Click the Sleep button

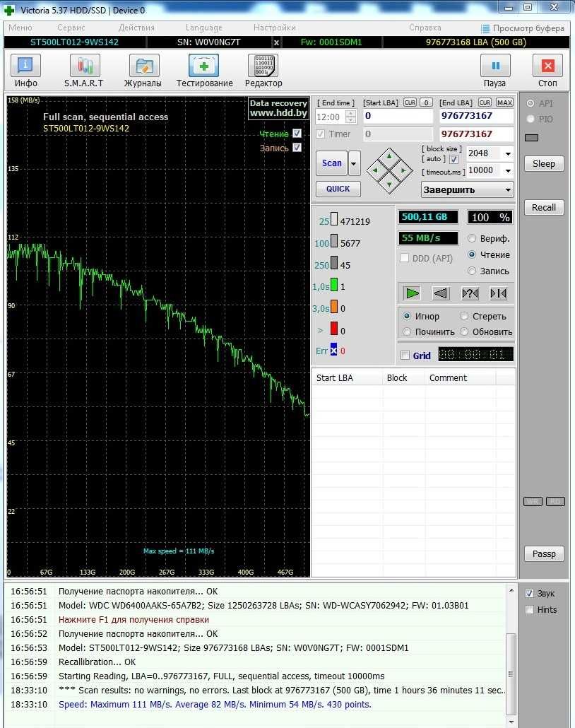(x=544, y=163)
